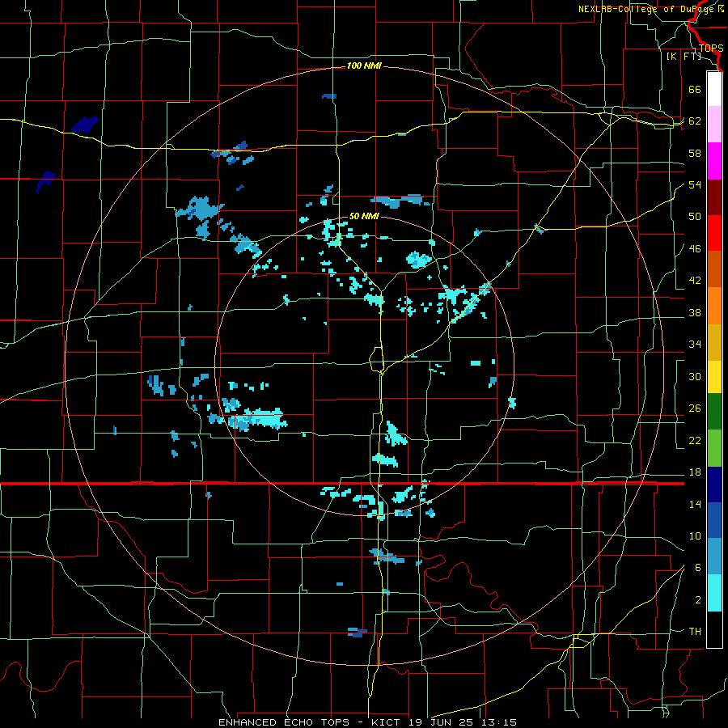
Task: Click the TOPS legend title
Action: (711, 49)
